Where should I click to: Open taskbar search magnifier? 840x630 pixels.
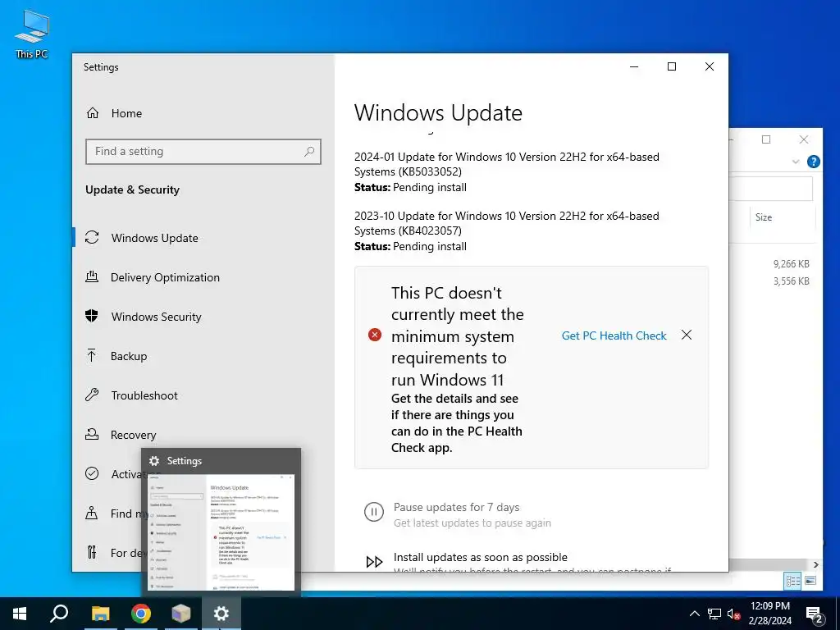59,614
